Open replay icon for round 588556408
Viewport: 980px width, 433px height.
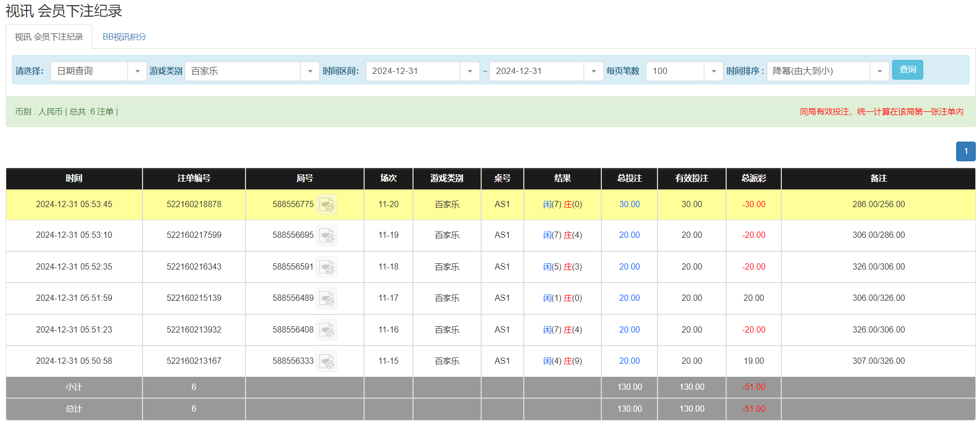coord(327,330)
